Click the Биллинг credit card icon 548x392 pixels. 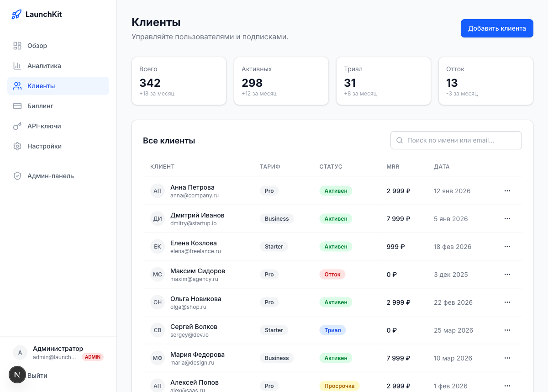pyautogui.click(x=17, y=106)
